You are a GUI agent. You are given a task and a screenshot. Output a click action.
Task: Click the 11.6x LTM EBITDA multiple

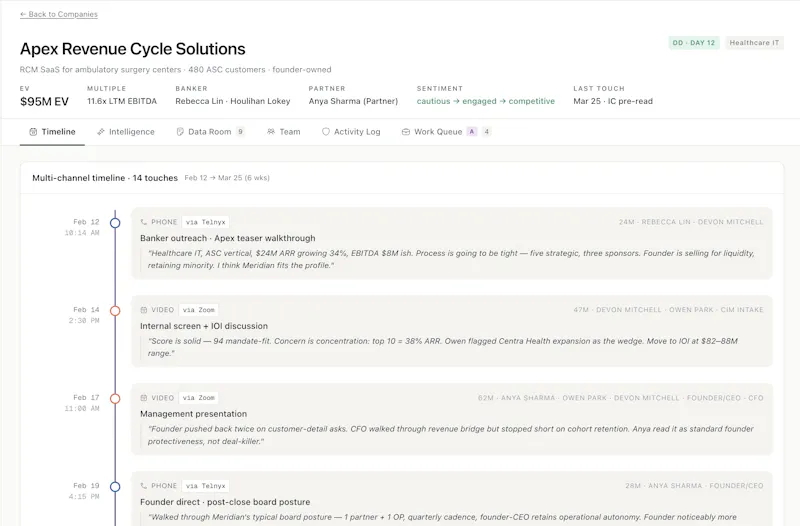tap(122, 101)
